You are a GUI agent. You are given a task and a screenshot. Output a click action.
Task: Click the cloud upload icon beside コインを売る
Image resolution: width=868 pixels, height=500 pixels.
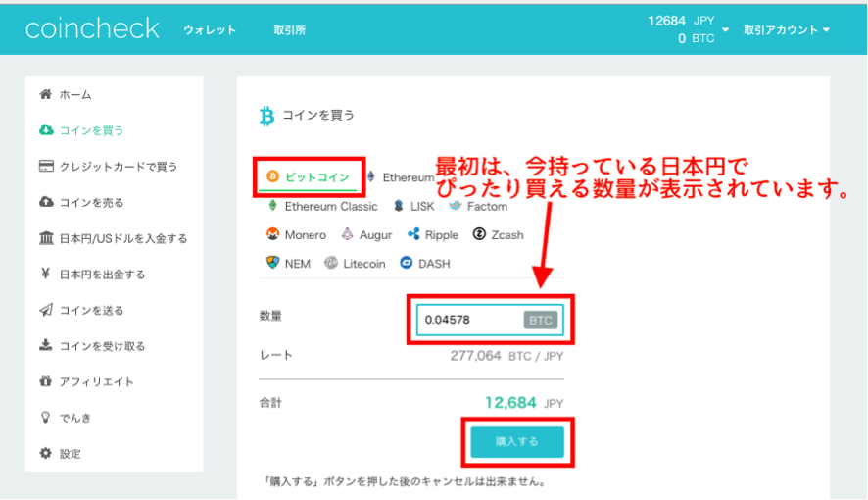pyautogui.click(x=46, y=202)
